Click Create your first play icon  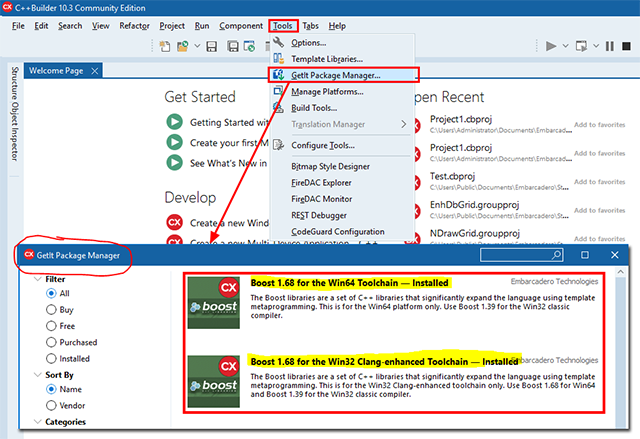tap(174, 142)
